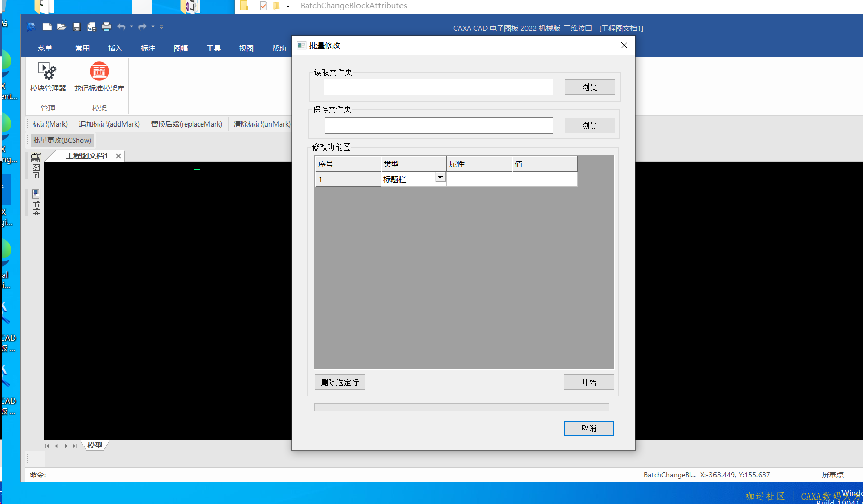Click the X/Y coordinate readout in status bar
Viewport: 863px width, 504px height.
point(735,475)
